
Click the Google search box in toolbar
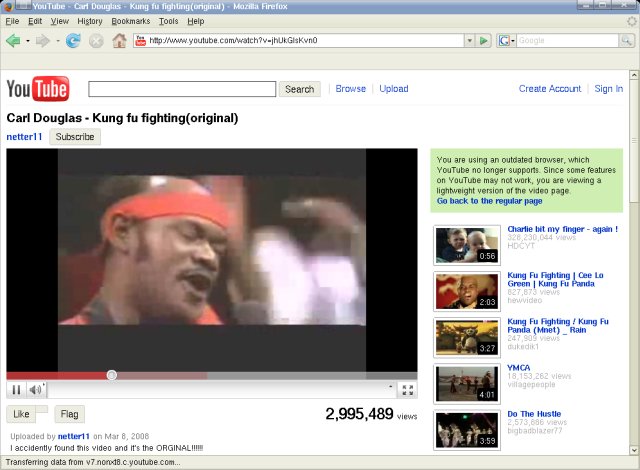(x=568, y=40)
